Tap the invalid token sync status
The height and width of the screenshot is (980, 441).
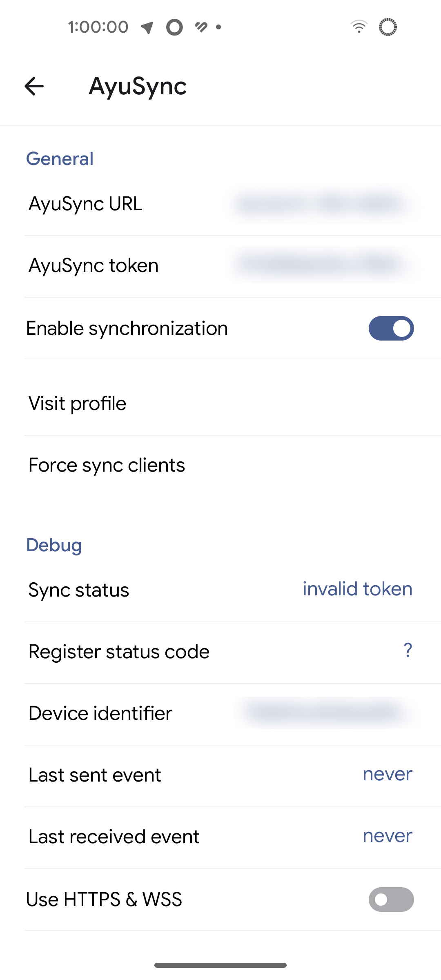[357, 589]
